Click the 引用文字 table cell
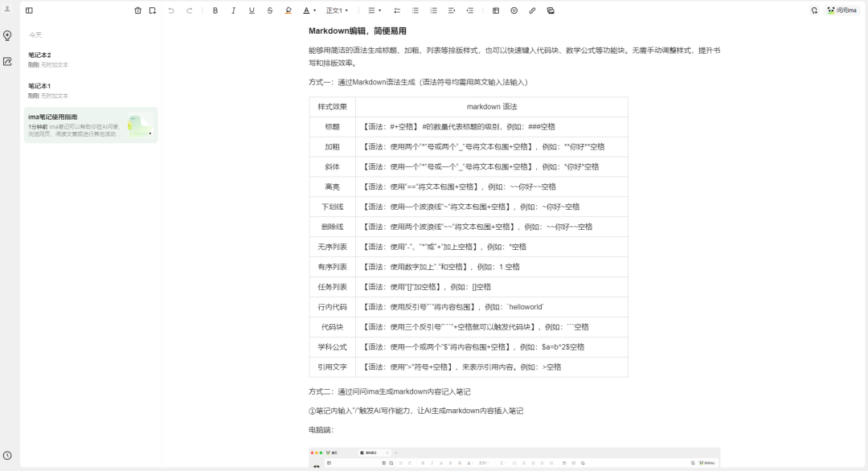The height and width of the screenshot is (471, 868). pos(332,367)
